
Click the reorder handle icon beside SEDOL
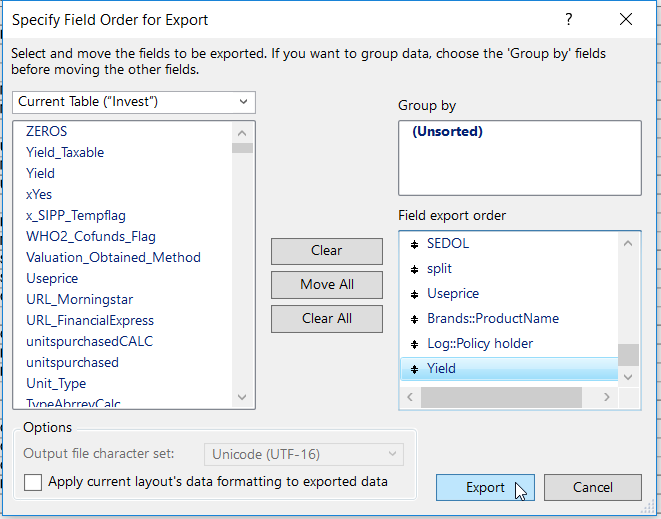point(414,244)
